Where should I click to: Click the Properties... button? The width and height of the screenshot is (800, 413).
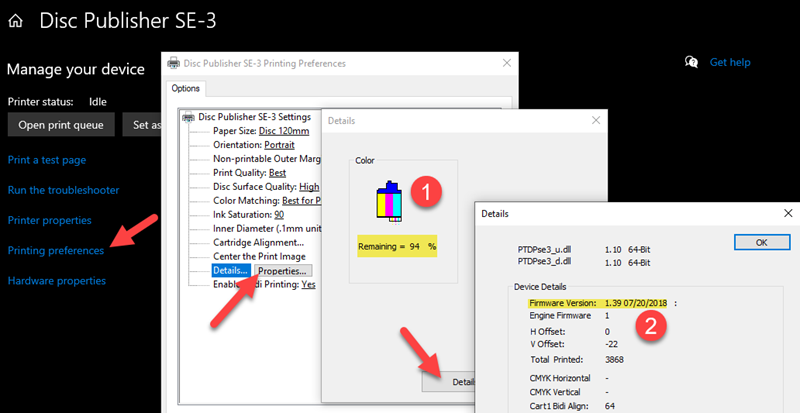[x=283, y=271]
